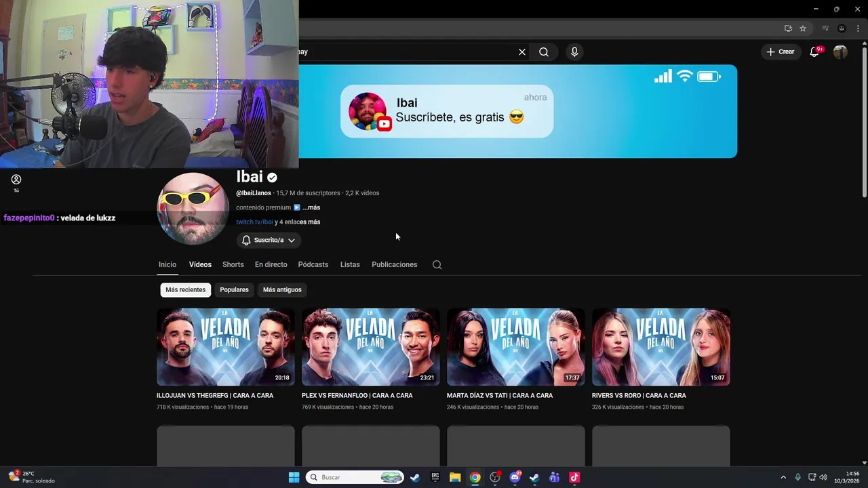Click the taskbar Buscar search field
The image size is (868, 488).
click(354, 477)
